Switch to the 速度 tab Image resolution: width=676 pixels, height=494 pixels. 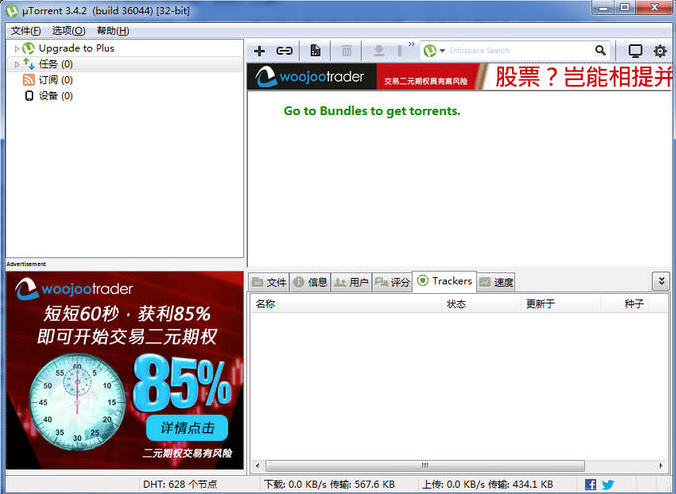pyautogui.click(x=496, y=282)
